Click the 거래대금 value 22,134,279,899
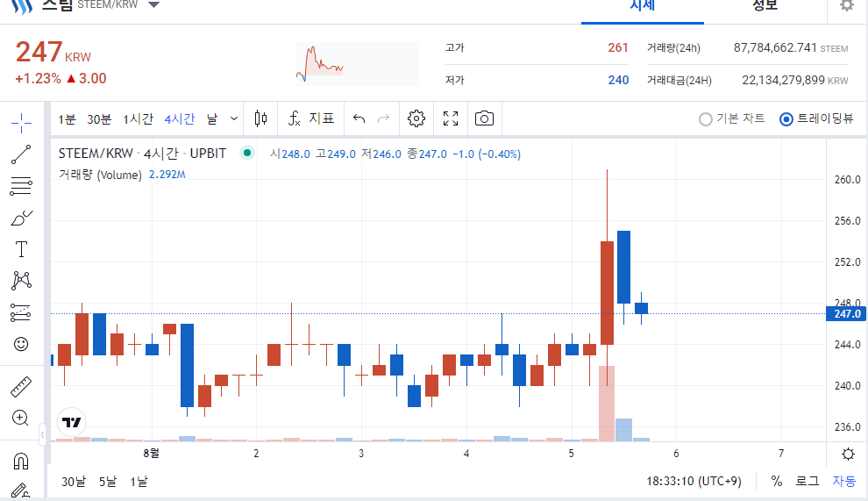This screenshot has height=501, width=868. 783,80
